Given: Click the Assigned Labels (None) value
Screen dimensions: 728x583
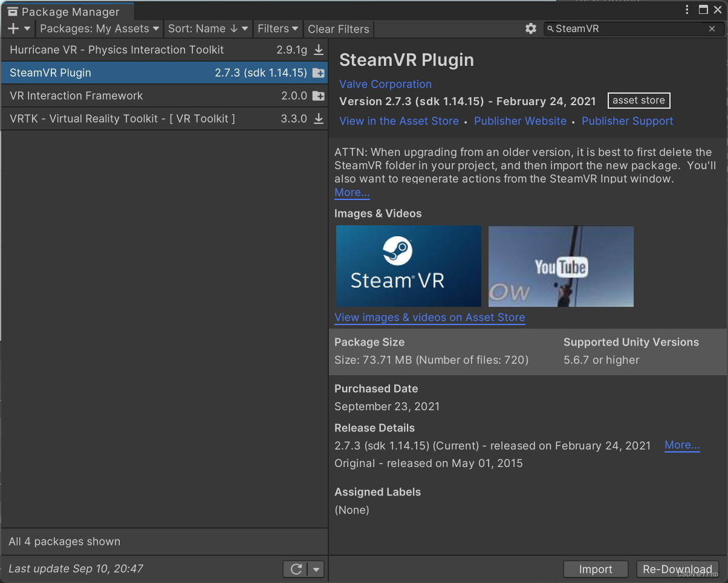Looking at the screenshot, I should [x=352, y=510].
